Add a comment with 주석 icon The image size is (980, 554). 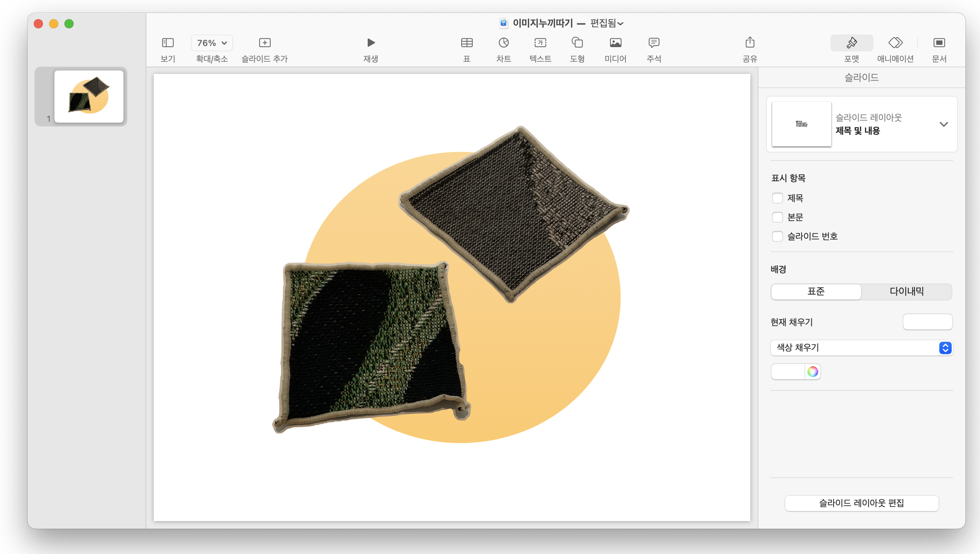click(654, 43)
